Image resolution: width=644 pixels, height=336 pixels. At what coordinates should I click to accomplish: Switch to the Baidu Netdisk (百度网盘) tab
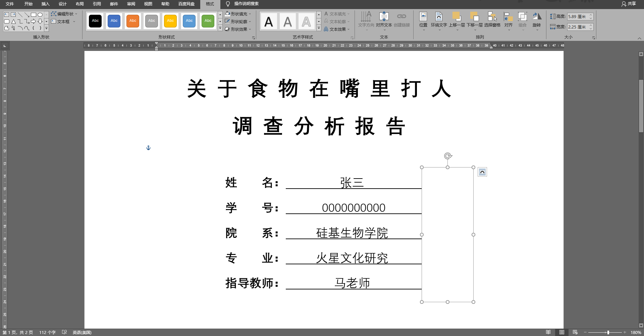coord(186,4)
